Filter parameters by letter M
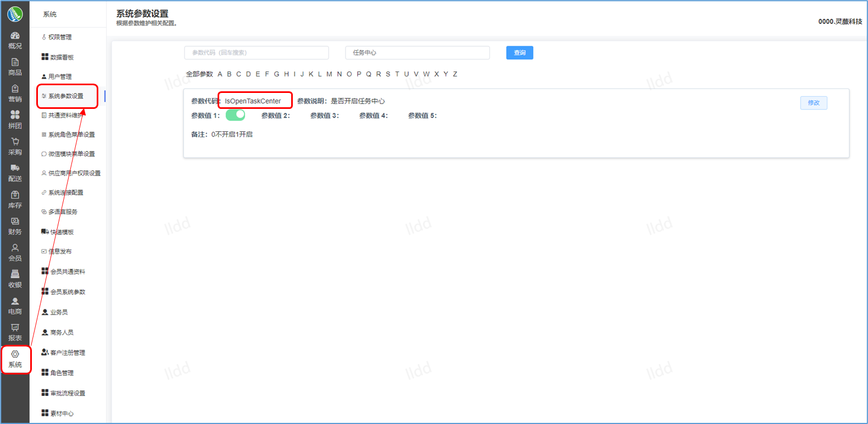Screen dimensions: 868x424 coord(329,74)
